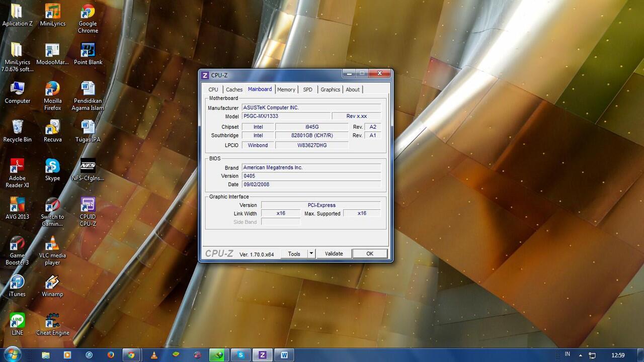Switch to Chrome in the taskbar
The image size is (644, 362).
(131, 355)
